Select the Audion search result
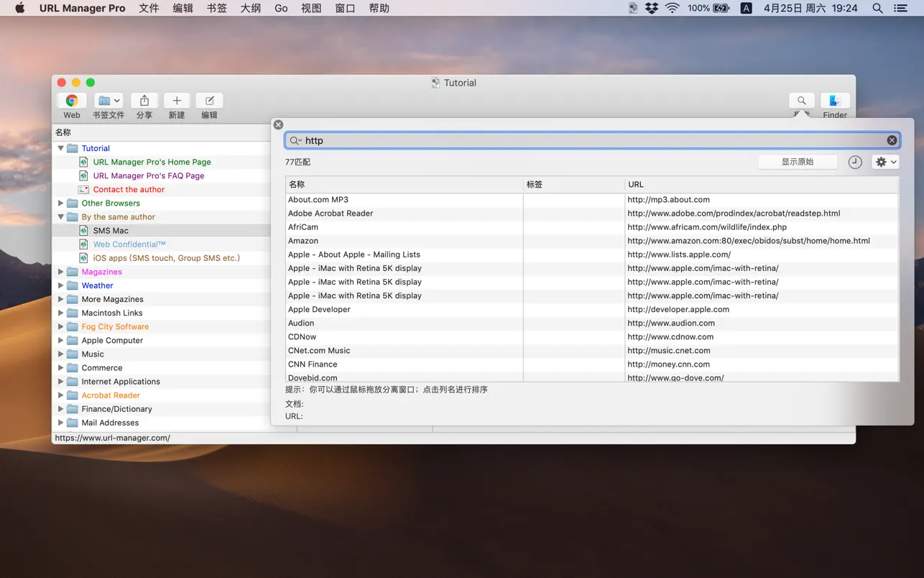The width and height of the screenshot is (924, 578). tap(592, 323)
